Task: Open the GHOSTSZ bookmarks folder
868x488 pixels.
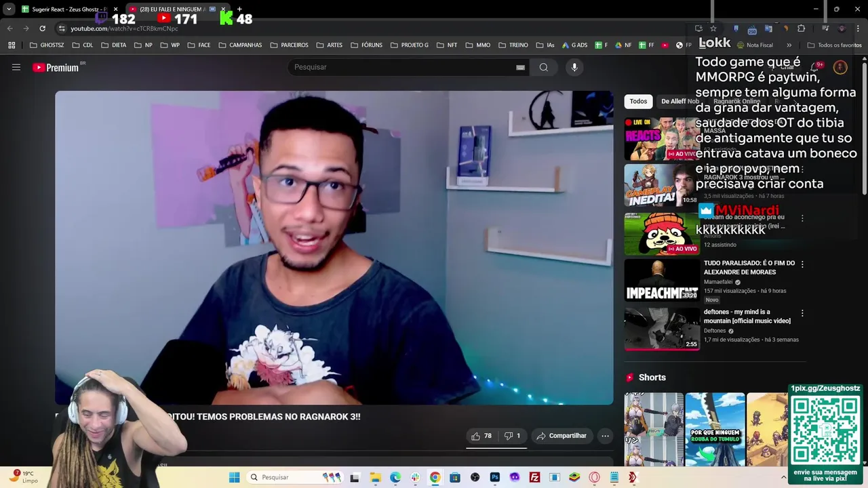Action: (47, 45)
